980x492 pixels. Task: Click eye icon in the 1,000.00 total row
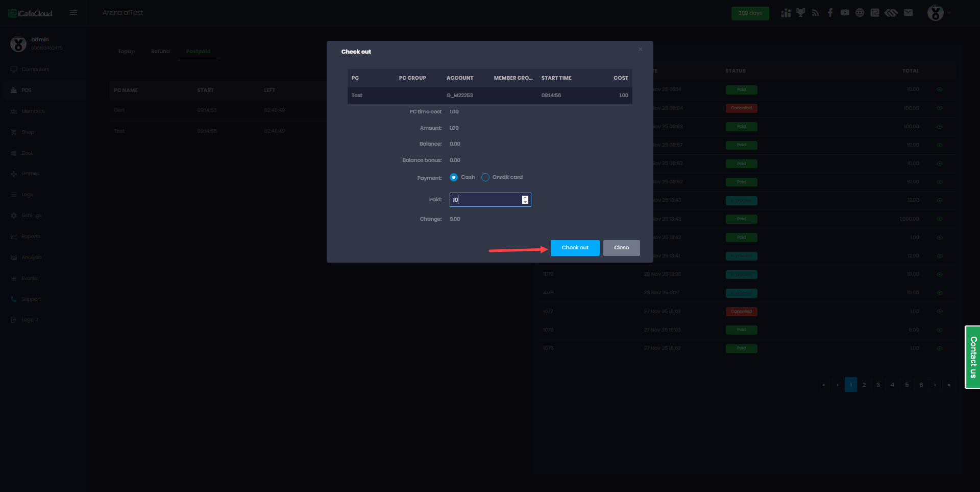[940, 219]
